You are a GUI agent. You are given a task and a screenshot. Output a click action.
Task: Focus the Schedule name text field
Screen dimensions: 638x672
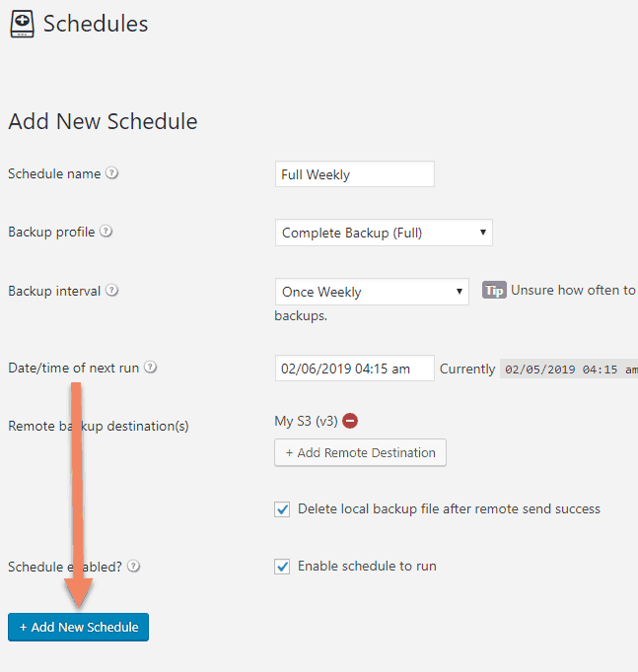point(355,174)
